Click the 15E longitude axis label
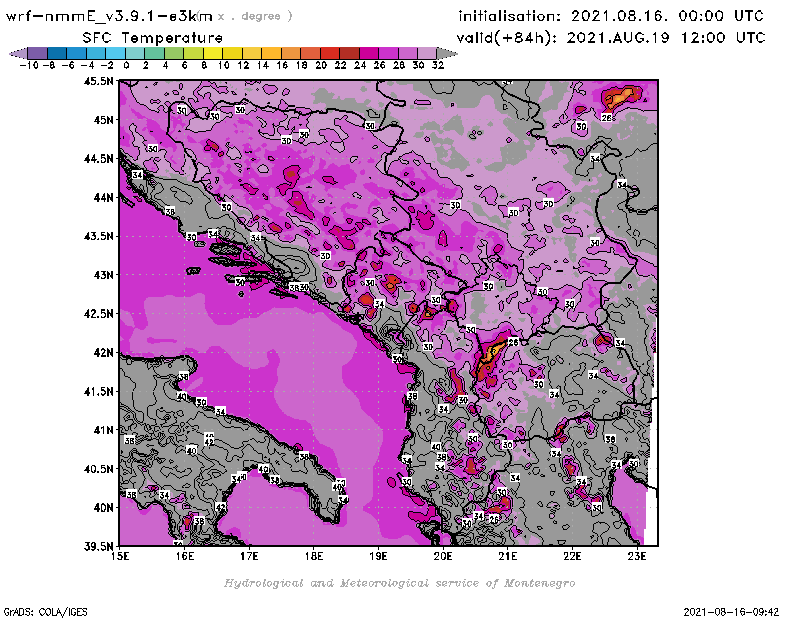The width and height of the screenshot is (800, 618). pyautogui.click(x=120, y=556)
